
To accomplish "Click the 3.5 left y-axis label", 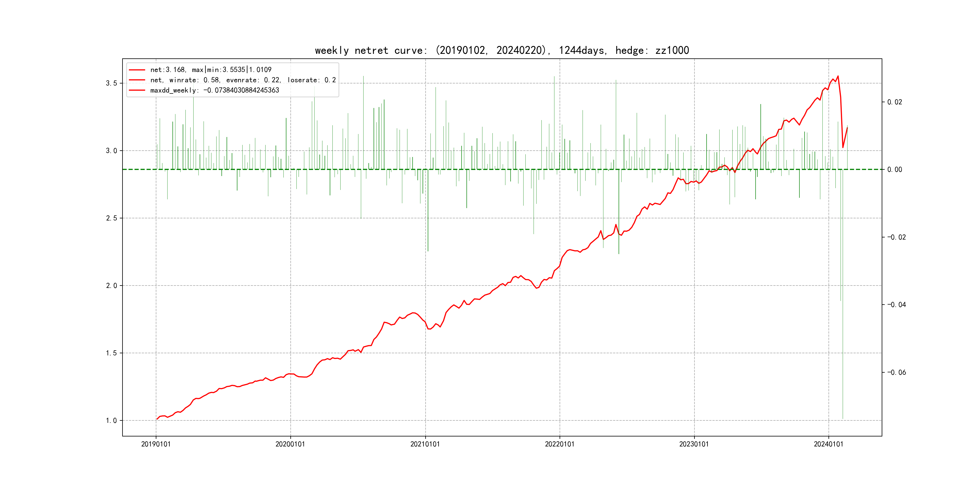I will click(x=112, y=83).
